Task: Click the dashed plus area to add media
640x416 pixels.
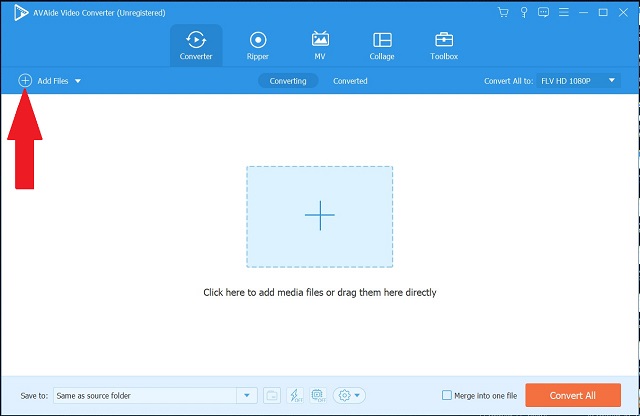Action: (320, 217)
